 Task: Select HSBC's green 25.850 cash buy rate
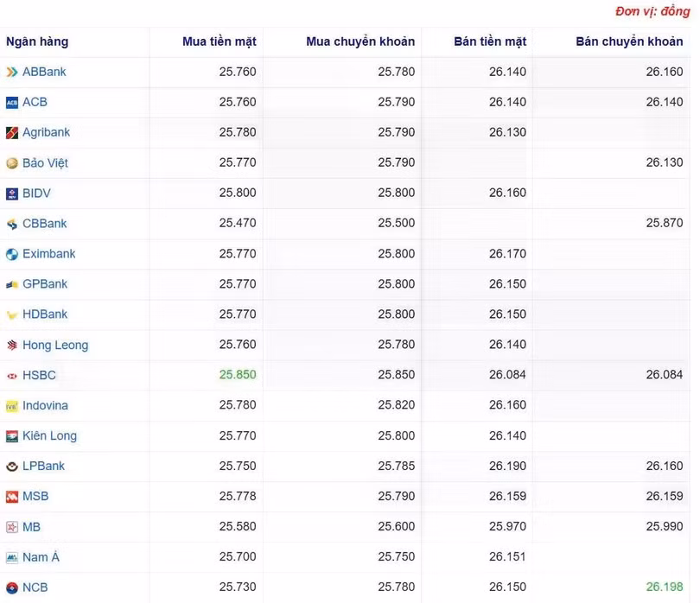[x=238, y=374]
